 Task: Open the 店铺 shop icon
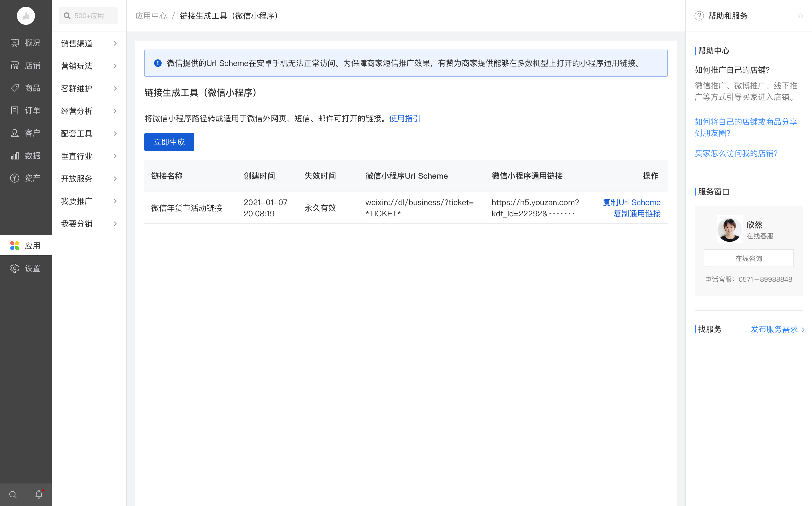click(x=14, y=65)
